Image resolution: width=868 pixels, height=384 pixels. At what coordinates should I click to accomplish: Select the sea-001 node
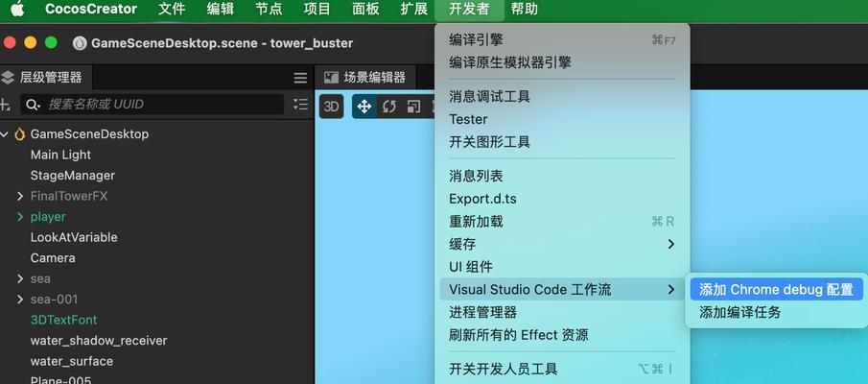tap(54, 300)
